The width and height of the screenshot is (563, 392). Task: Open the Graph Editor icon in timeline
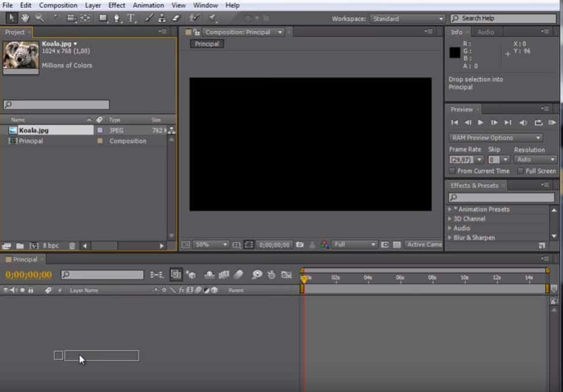(286, 275)
